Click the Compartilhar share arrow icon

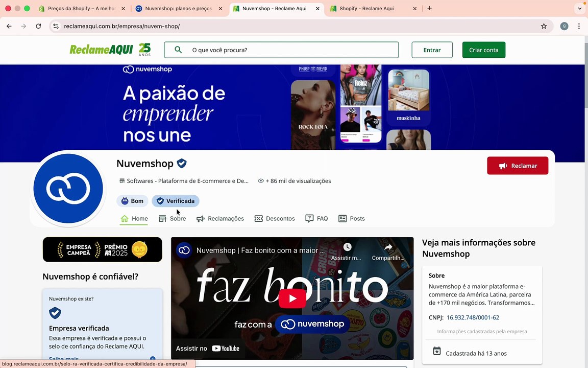[x=388, y=247]
